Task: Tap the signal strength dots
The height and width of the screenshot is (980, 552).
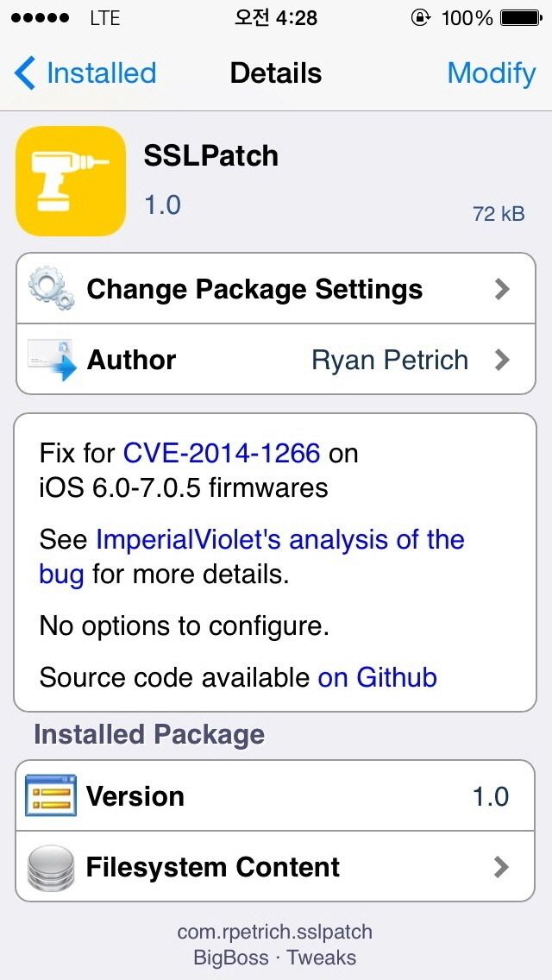Action: click(40, 18)
